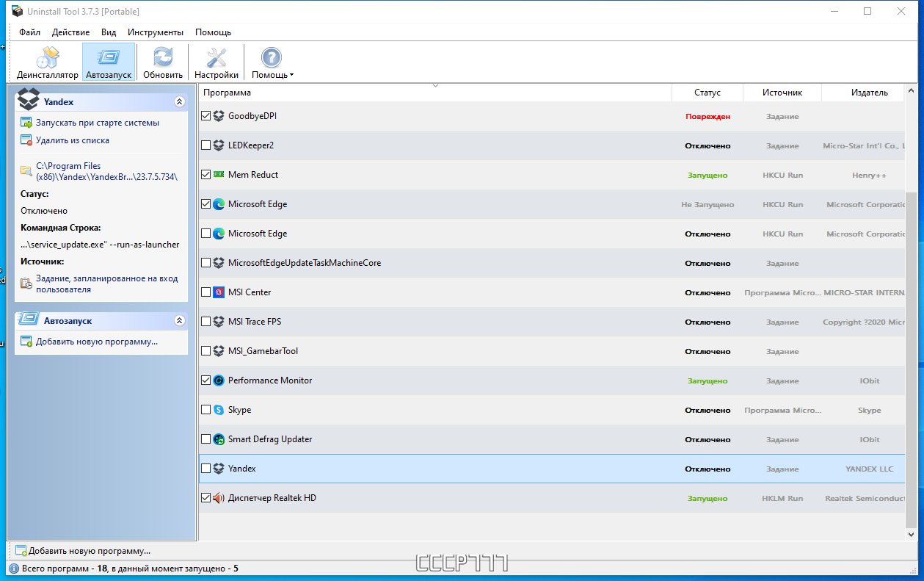Enable the MicrosoftEdgeUpdateTaskMachineCore checkbox
This screenshot has height=581, width=924.
(x=205, y=263)
